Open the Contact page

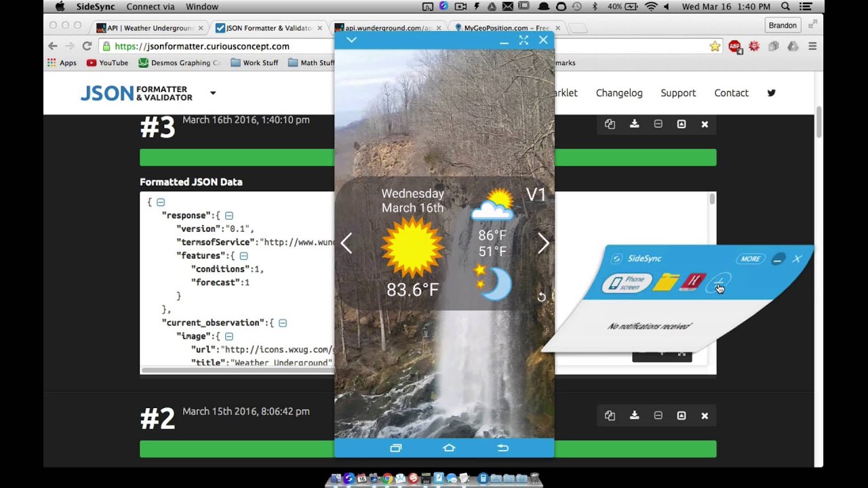pyautogui.click(x=731, y=93)
